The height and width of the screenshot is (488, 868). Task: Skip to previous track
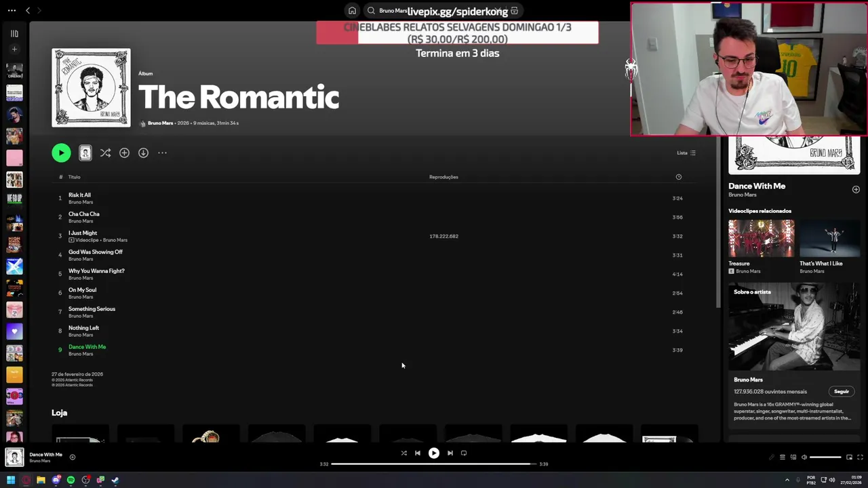coord(418,453)
